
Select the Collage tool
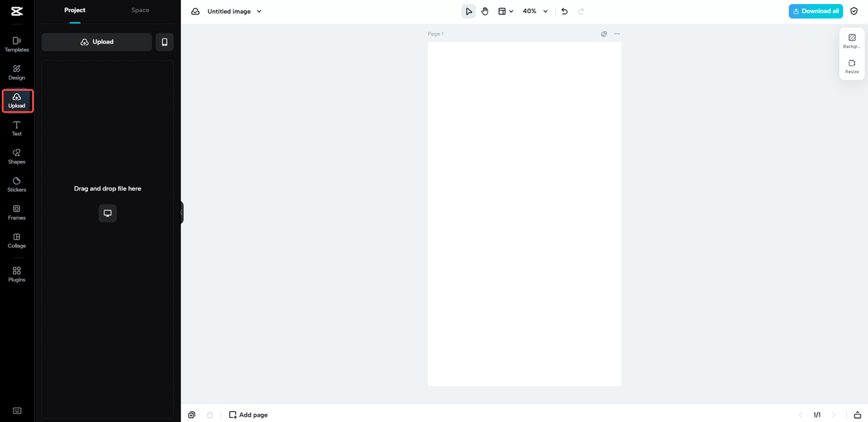click(x=16, y=240)
